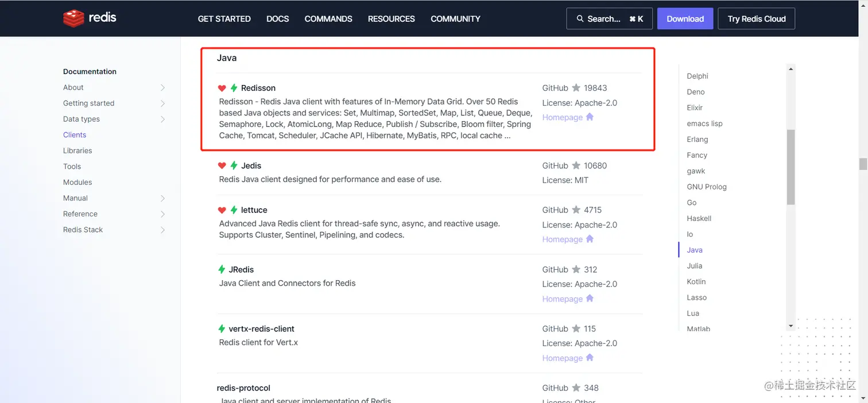Click the GitHub star icon for JRedis
Image resolution: width=868 pixels, height=403 pixels.
(576, 269)
